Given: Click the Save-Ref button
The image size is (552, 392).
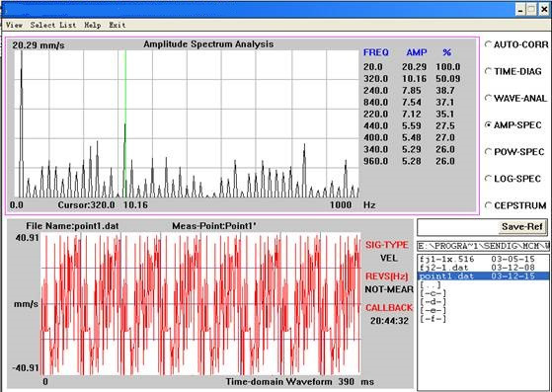Looking at the screenshot, I should click(x=522, y=227).
